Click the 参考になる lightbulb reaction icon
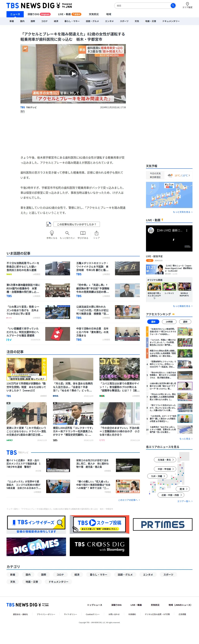199x644 pixels. pos(52,233)
